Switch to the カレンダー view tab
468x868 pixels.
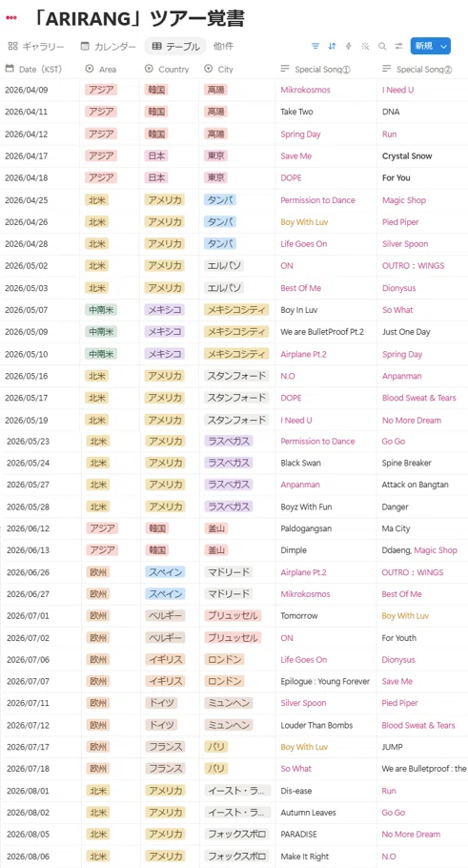coord(109,46)
